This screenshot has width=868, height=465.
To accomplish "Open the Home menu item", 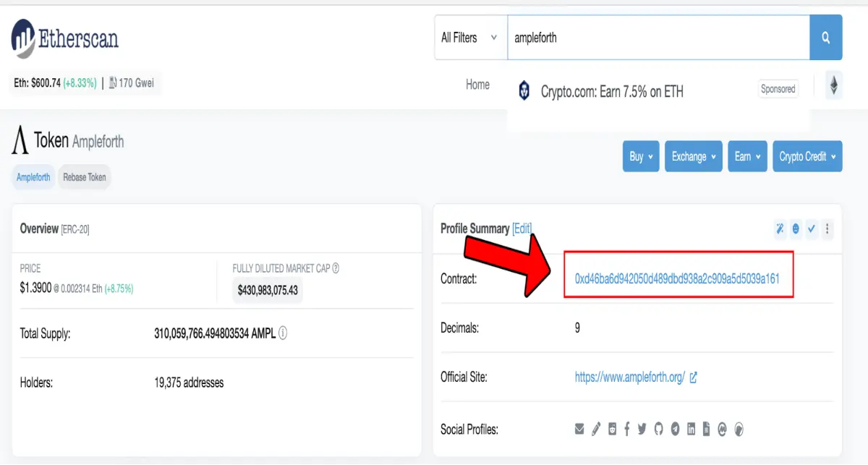I will (x=477, y=85).
